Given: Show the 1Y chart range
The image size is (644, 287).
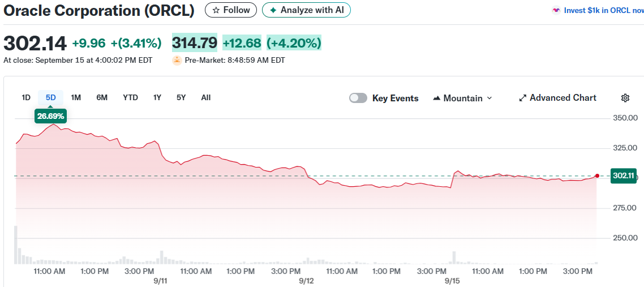Looking at the screenshot, I should coord(157,98).
